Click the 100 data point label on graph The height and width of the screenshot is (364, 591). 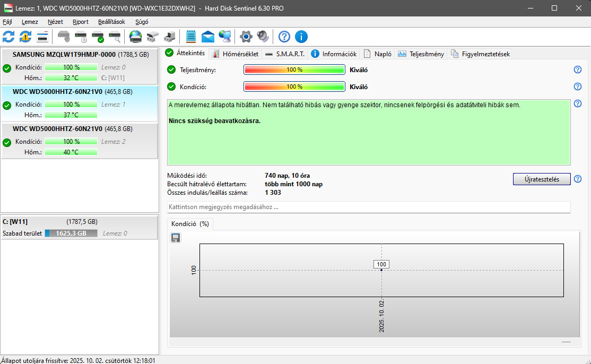click(381, 264)
